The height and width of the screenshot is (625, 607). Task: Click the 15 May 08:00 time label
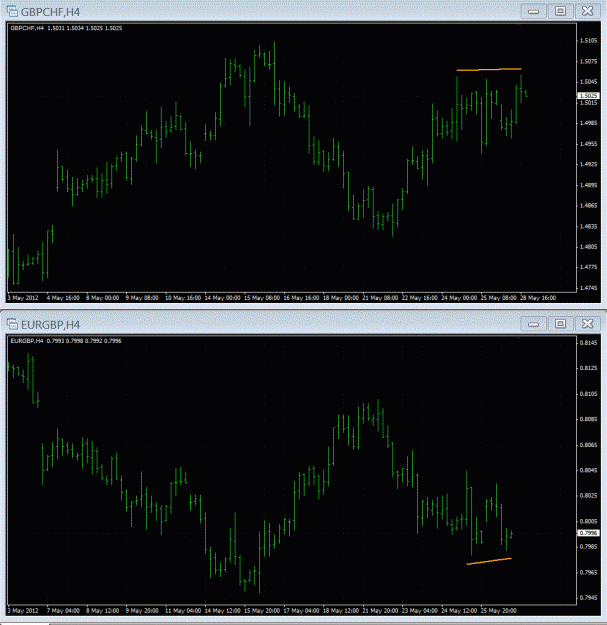coord(261,298)
